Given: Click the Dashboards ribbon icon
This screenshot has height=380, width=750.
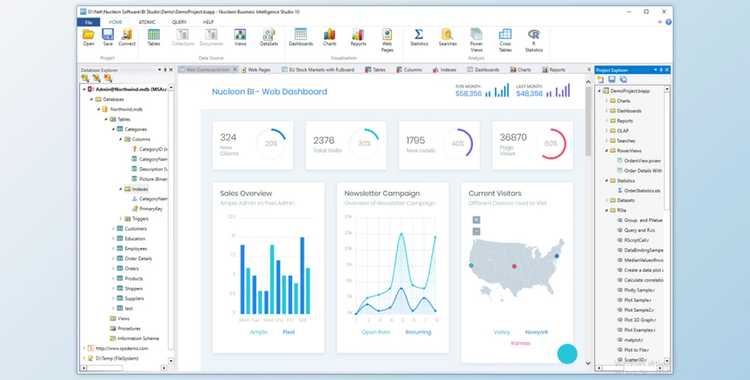Looking at the screenshot, I should coord(301,38).
